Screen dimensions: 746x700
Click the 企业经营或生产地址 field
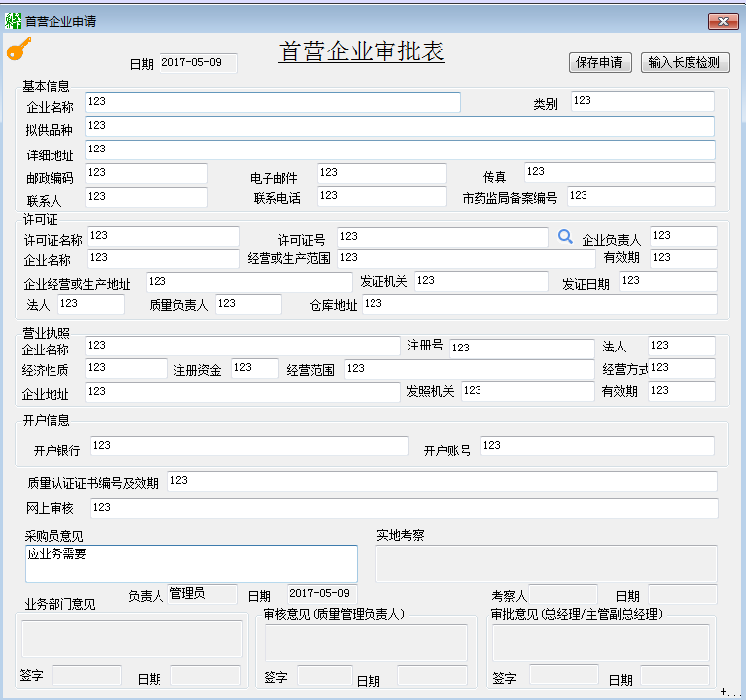tap(249, 282)
